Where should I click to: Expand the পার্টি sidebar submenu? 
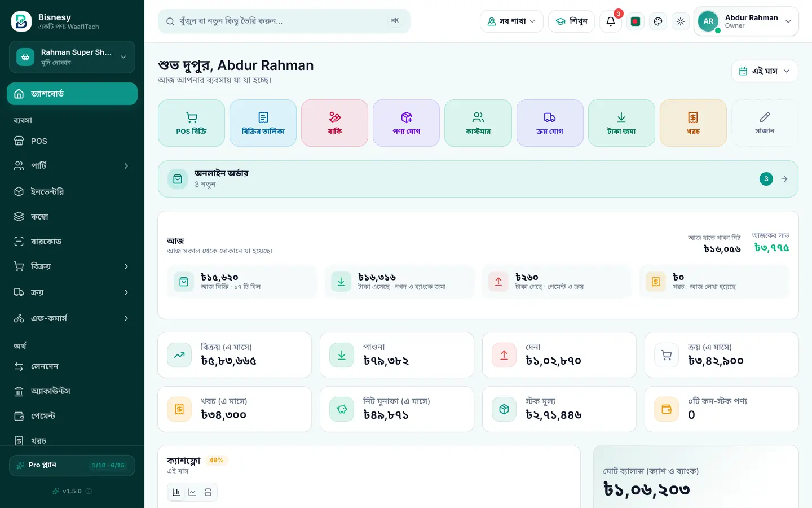72,165
